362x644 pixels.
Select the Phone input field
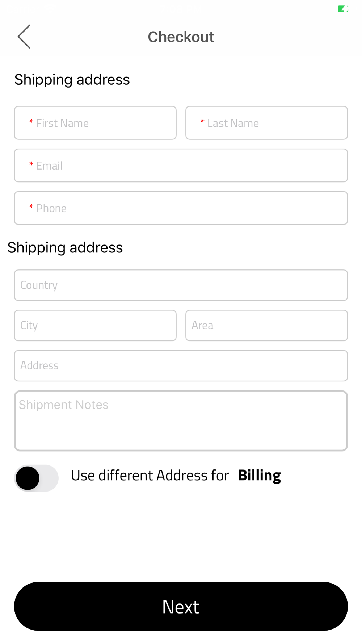click(x=181, y=208)
